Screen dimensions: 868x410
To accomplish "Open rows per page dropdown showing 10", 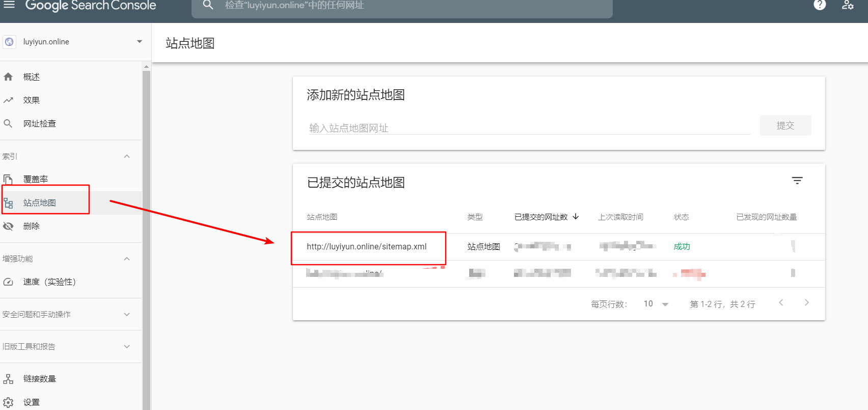I will [656, 304].
